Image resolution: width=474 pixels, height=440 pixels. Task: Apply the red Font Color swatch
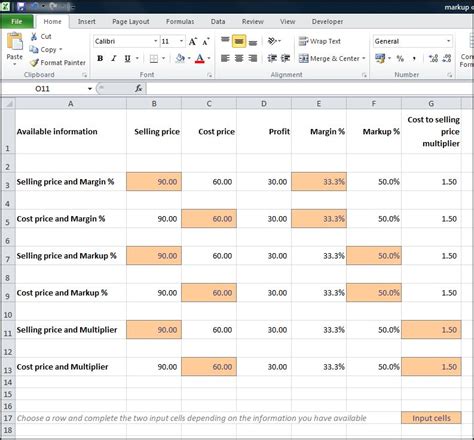(x=200, y=58)
